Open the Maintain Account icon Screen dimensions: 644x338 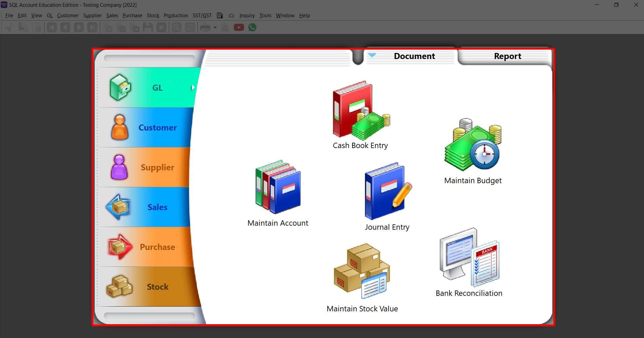(x=278, y=187)
